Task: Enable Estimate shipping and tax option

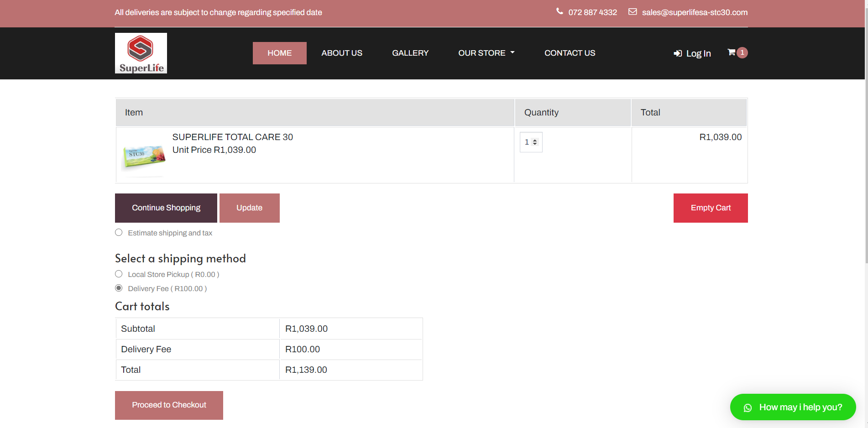Action: coord(119,233)
